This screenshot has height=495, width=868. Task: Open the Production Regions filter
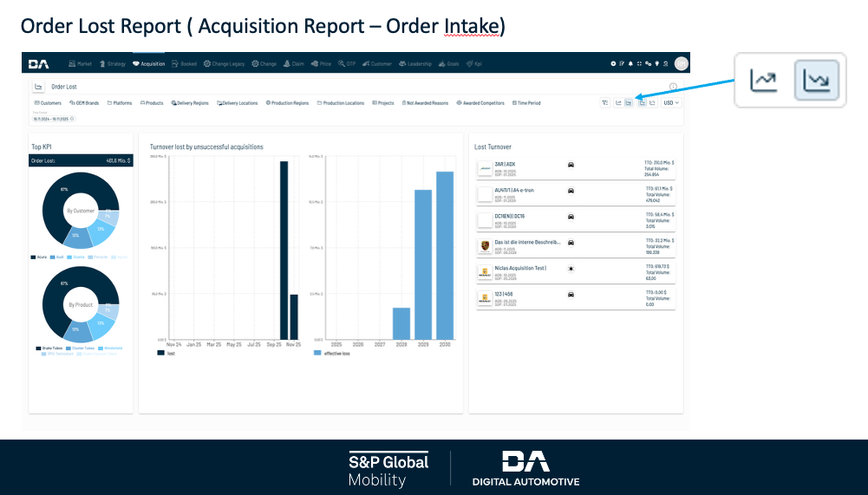287,103
